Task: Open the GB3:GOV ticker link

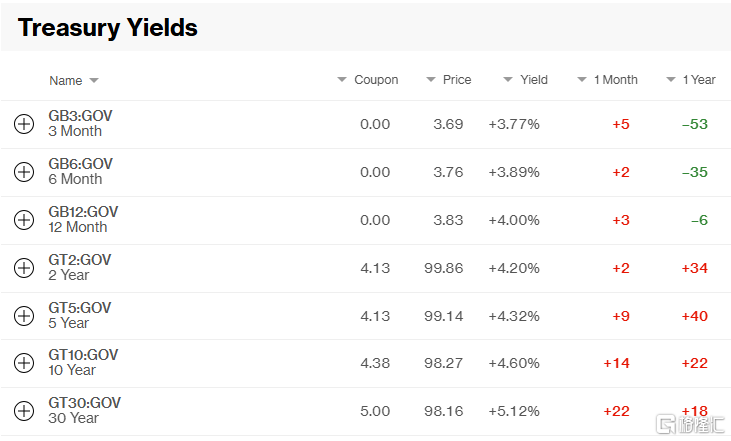Action: [x=80, y=116]
